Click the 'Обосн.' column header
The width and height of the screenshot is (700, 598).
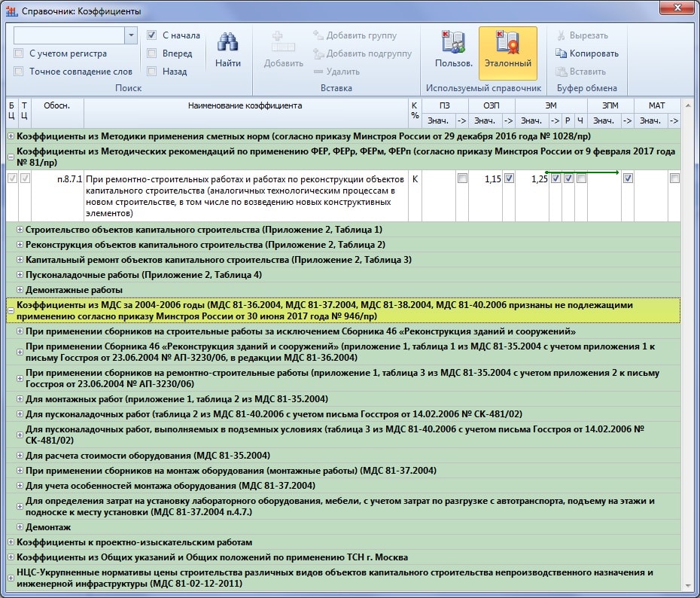pyautogui.click(x=57, y=114)
